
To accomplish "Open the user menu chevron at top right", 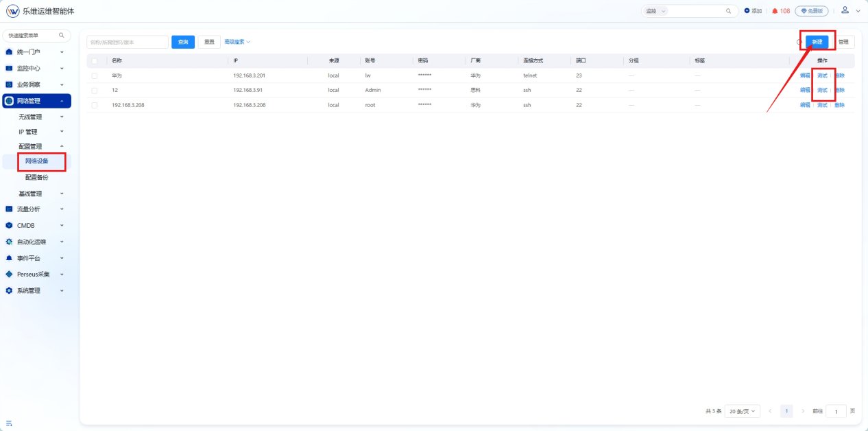I will point(858,12).
